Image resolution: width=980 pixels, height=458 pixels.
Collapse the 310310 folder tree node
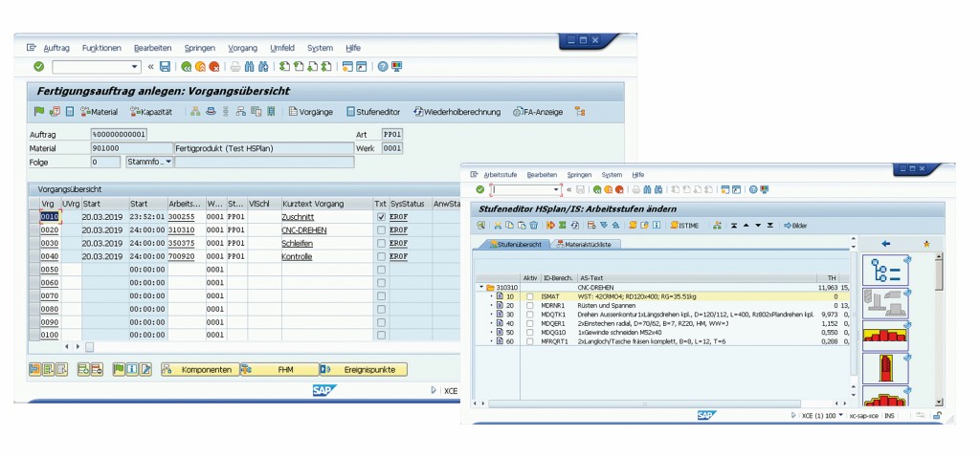[x=480, y=287]
